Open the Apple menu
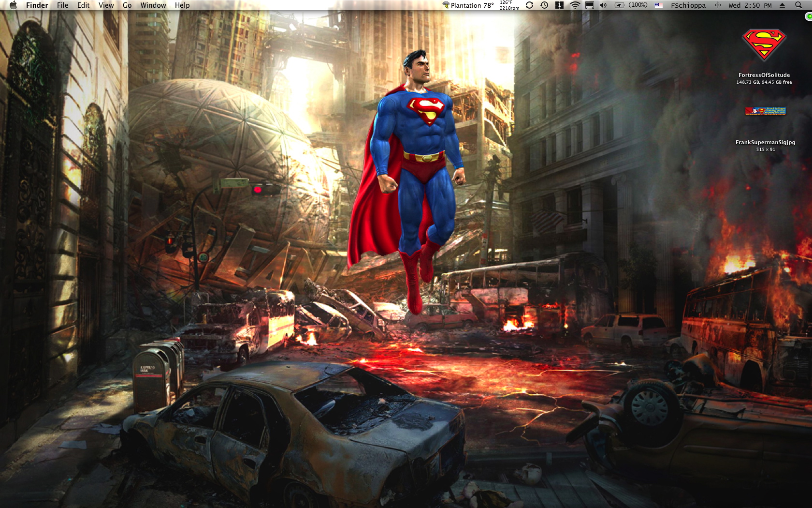812x508 pixels. (13, 5)
